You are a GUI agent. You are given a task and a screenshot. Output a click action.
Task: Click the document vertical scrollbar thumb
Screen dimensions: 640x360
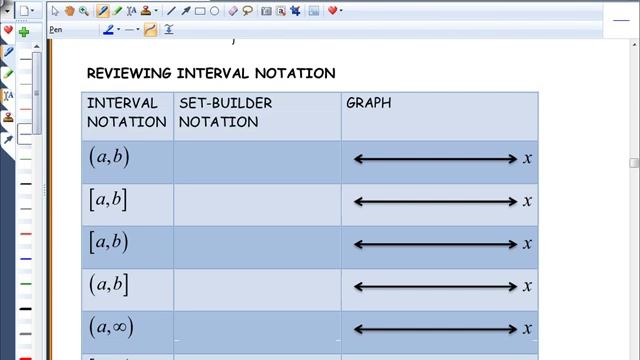tap(635, 162)
